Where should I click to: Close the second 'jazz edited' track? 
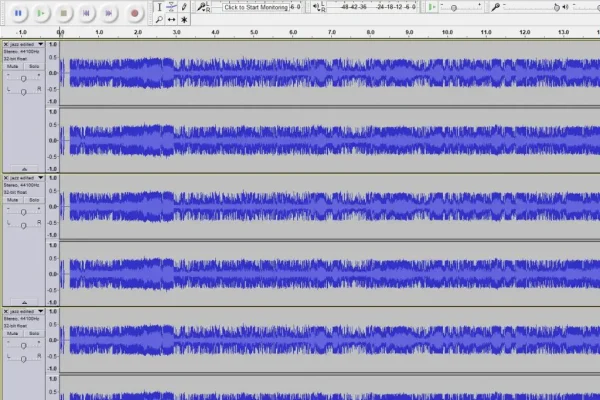pyautogui.click(x=6, y=178)
